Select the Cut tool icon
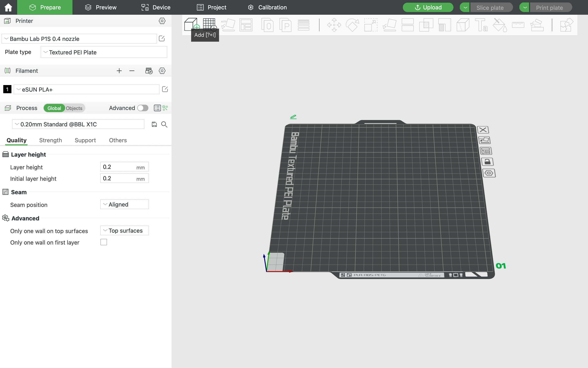This screenshot has height=368, width=588. (x=408, y=25)
